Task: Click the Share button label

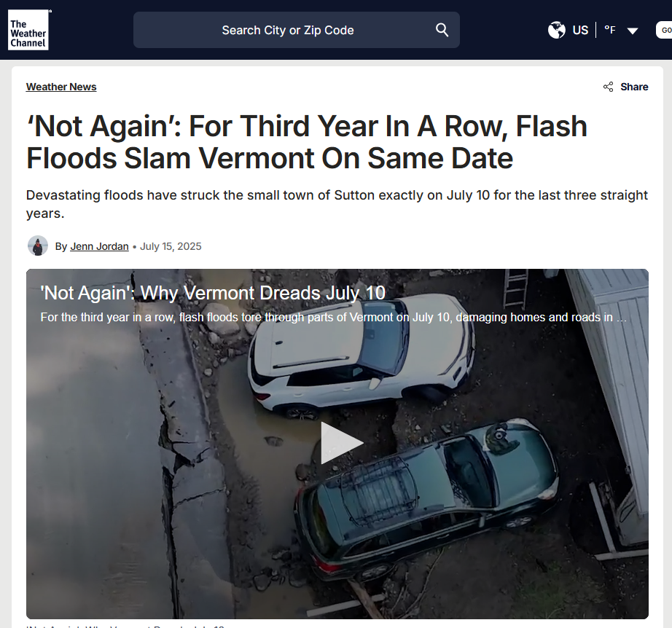Action: [634, 87]
